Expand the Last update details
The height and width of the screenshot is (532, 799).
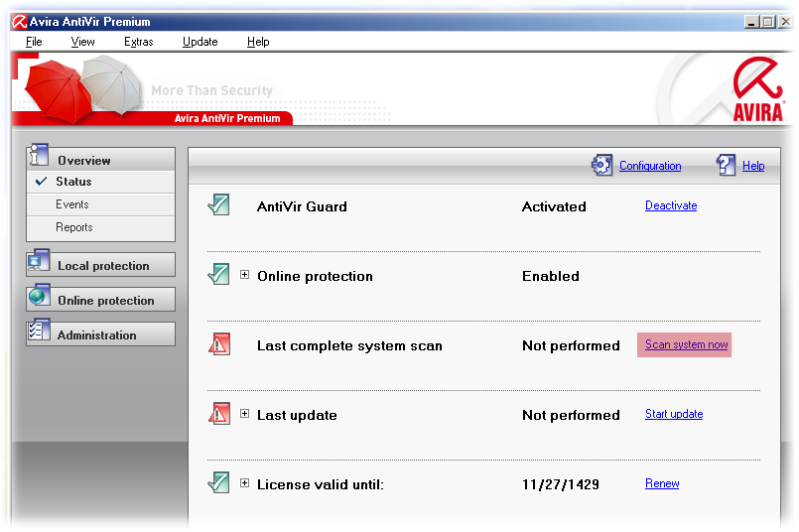pos(244,413)
